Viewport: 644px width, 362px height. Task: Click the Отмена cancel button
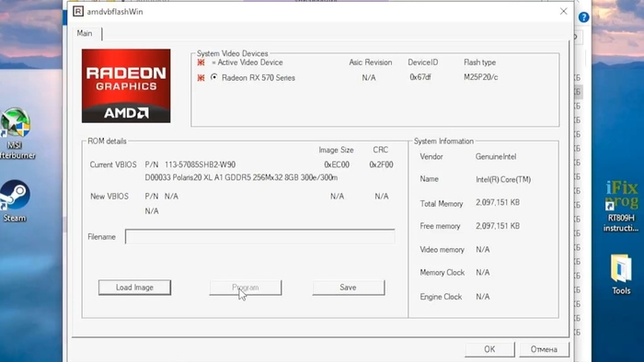tap(545, 349)
